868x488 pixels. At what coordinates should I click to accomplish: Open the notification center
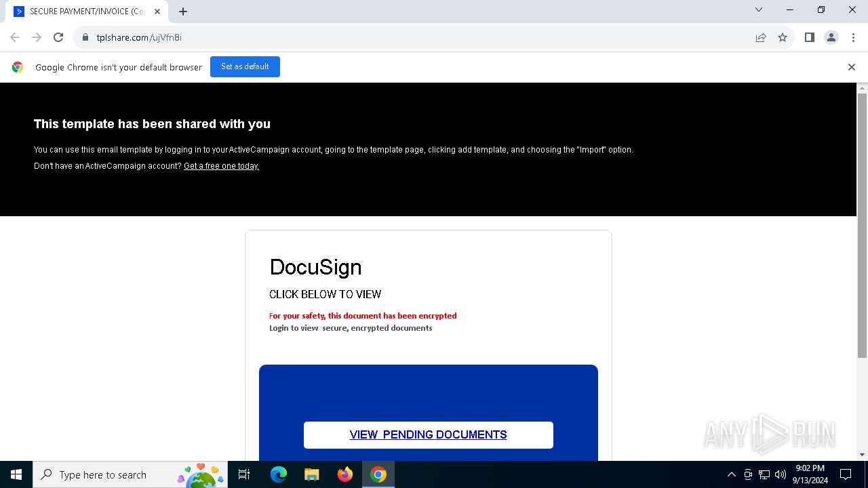(x=846, y=474)
